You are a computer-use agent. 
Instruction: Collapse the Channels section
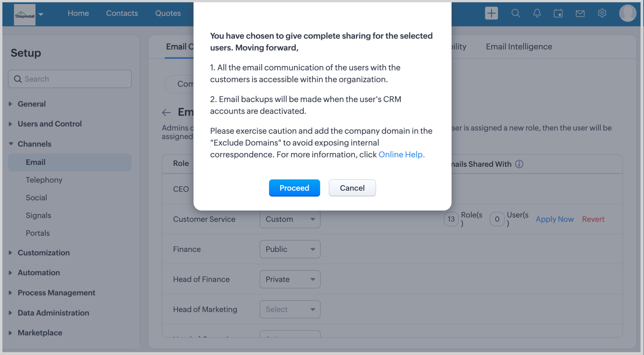34,144
